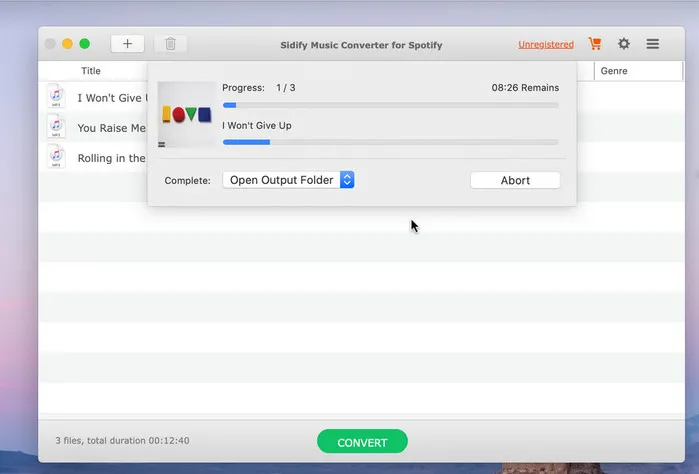Screen dimensions: 699x474
Task: Select the You Raise Me track row title
Action: (x=111, y=128)
